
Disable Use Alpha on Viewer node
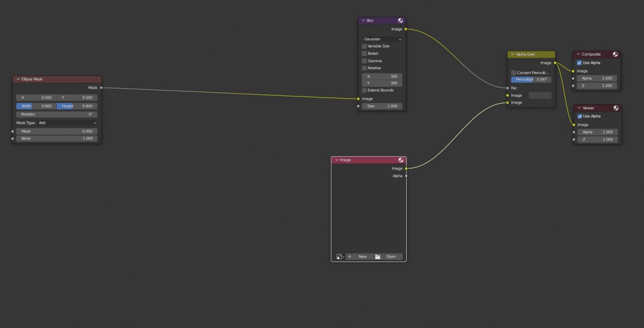(x=580, y=116)
